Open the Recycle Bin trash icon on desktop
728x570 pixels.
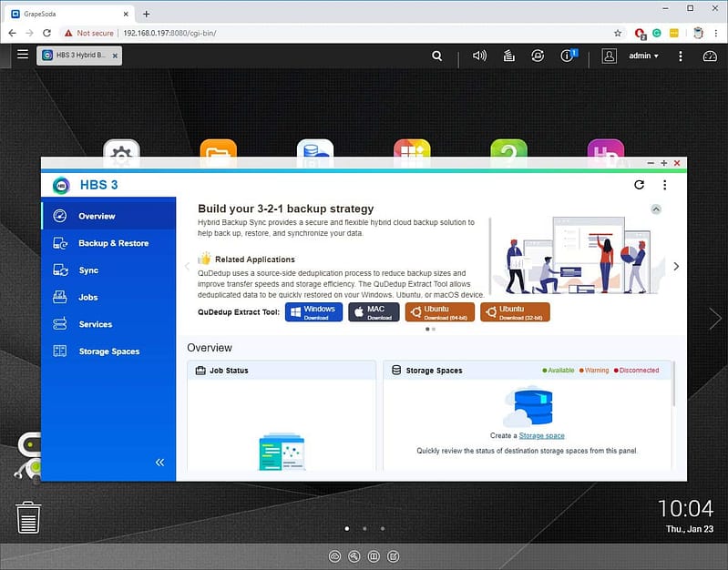coord(28,517)
